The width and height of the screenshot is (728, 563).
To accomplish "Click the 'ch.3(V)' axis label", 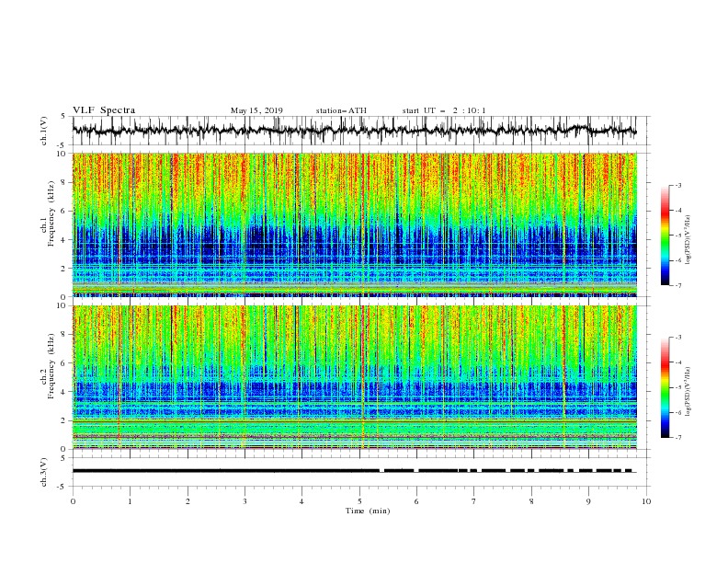I will (43, 472).
